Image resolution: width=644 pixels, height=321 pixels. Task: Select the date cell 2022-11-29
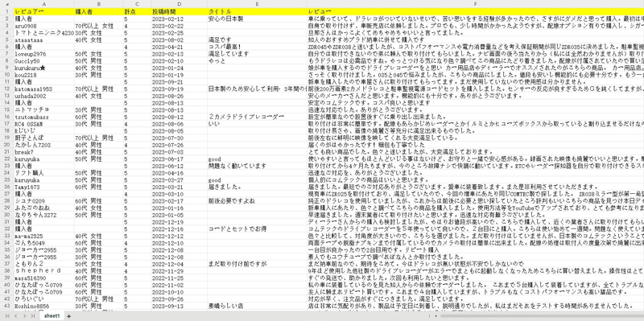click(x=179, y=271)
